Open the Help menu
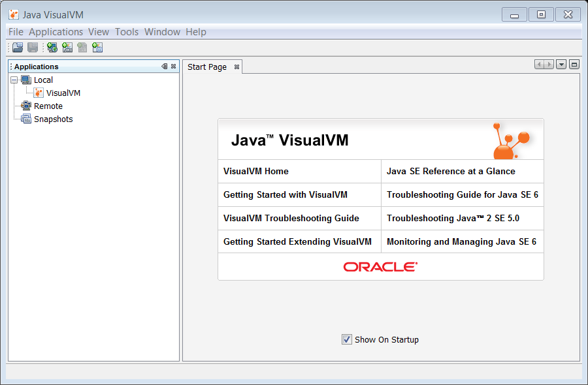The width and height of the screenshot is (588, 385). point(196,32)
